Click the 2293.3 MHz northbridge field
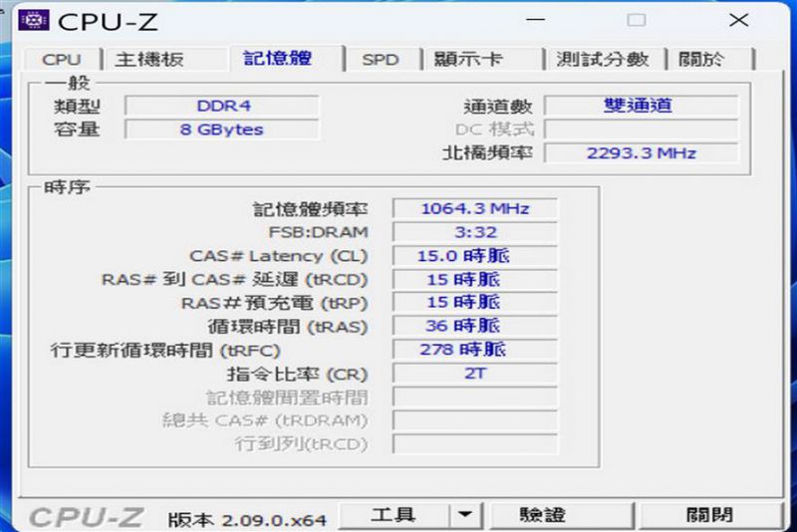 pos(641,153)
